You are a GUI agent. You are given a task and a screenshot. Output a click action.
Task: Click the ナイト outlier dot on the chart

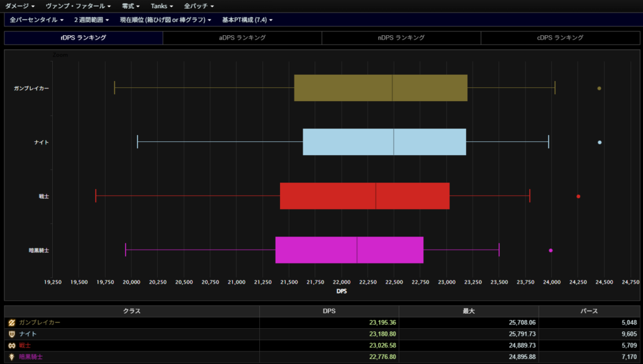coord(600,142)
